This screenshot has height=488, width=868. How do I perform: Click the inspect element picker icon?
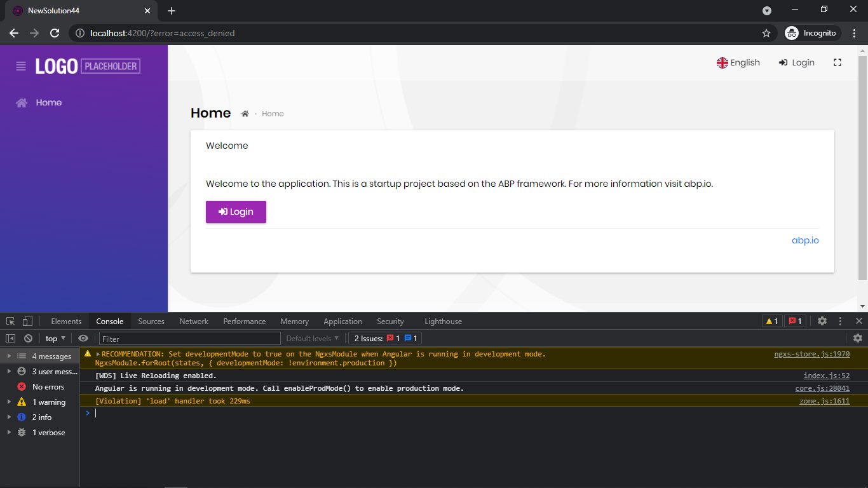pos(11,321)
